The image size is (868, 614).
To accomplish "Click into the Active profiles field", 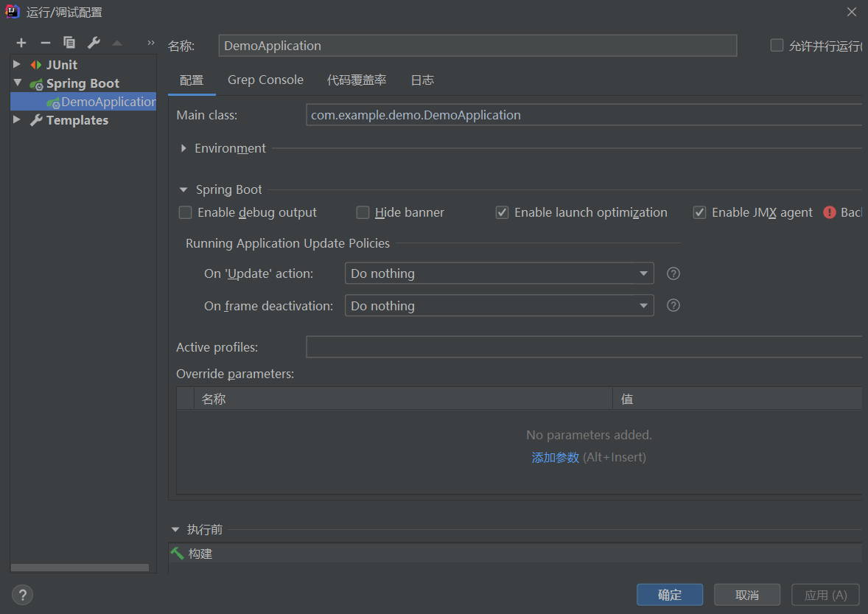I will [x=584, y=347].
